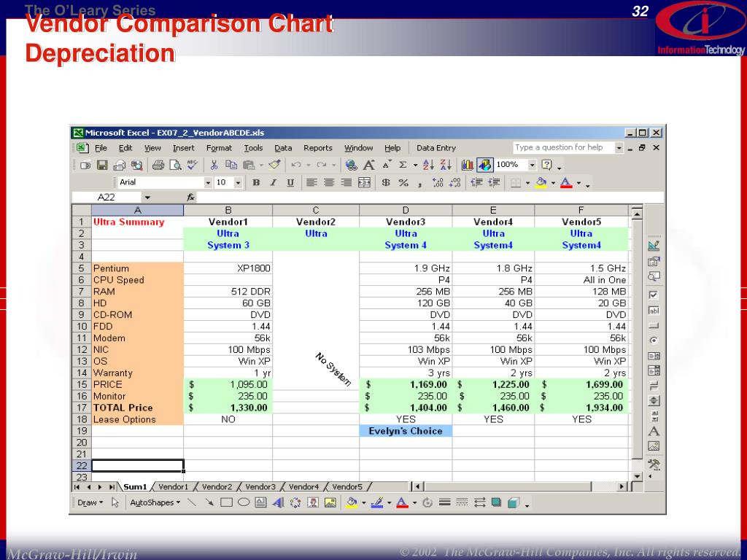
Task: Click the 3-D Style icon
Action: [x=514, y=503]
